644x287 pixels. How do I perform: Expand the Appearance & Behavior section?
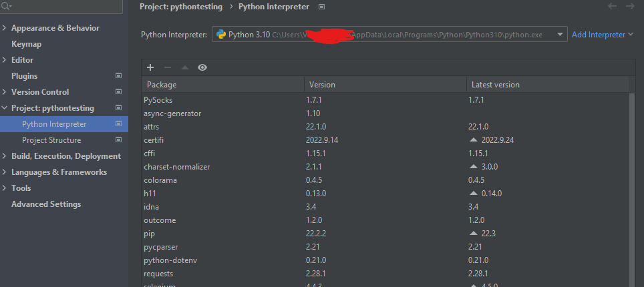(5, 28)
